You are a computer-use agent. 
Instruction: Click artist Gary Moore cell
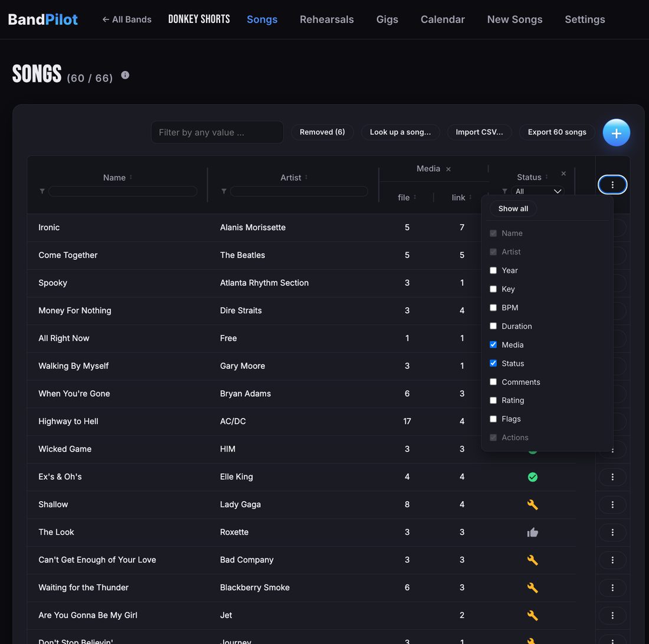pyautogui.click(x=242, y=366)
